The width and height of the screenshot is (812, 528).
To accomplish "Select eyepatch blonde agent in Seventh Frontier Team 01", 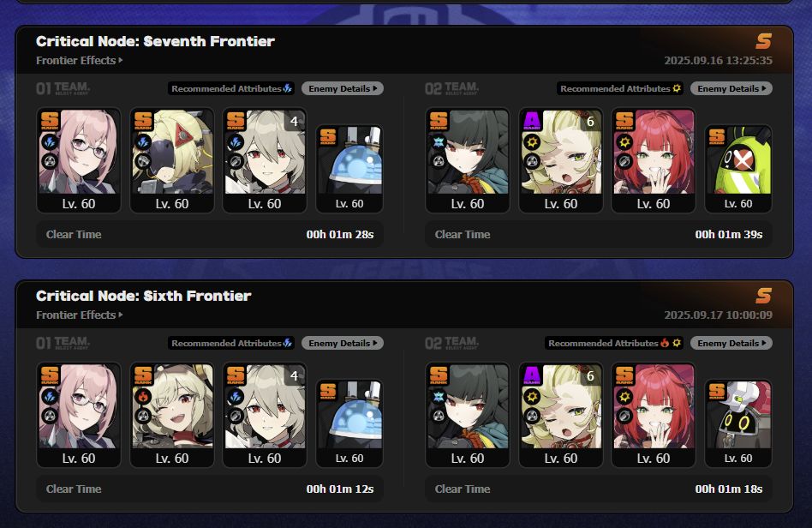I will point(172,160).
